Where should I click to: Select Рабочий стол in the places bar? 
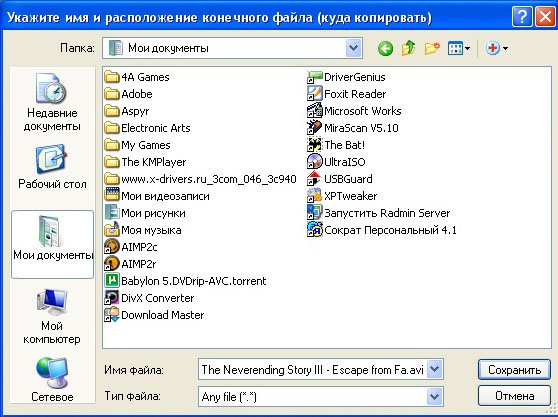click(x=52, y=167)
